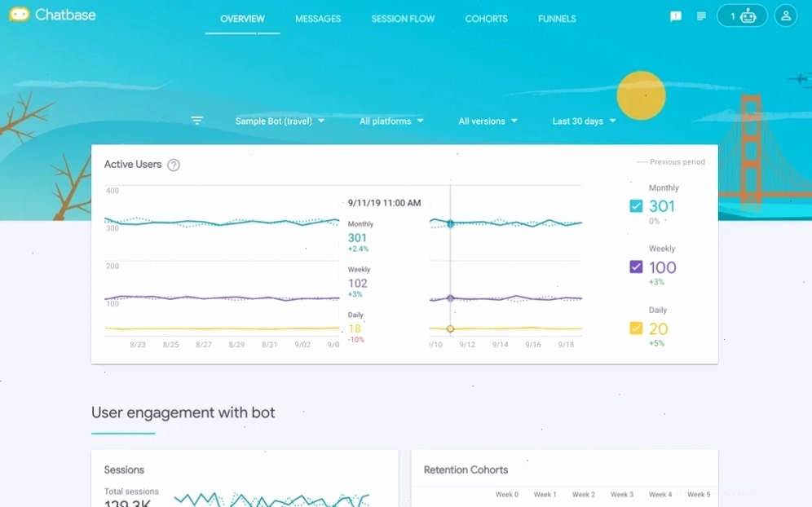Viewport: 812px width, 507px height.
Task: Expand the All versions dropdown
Action: tap(488, 121)
